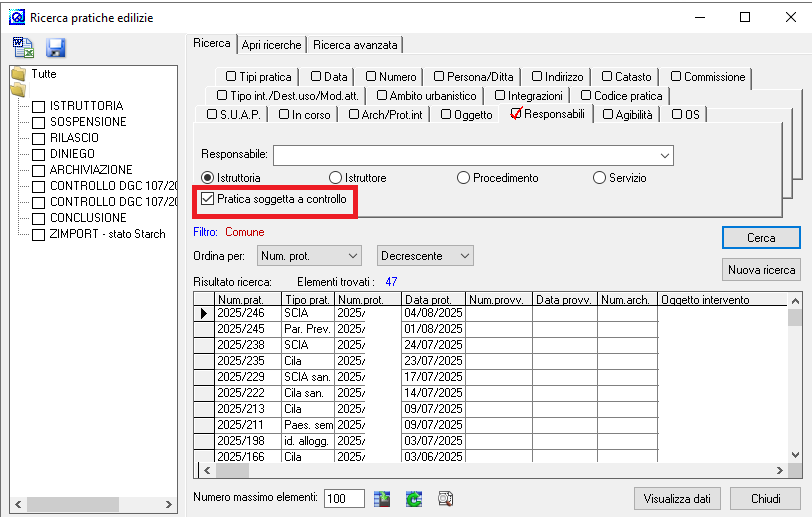Click the green refresh arrow icon
Viewport: 812px width, 517px height.
(413, 498)
